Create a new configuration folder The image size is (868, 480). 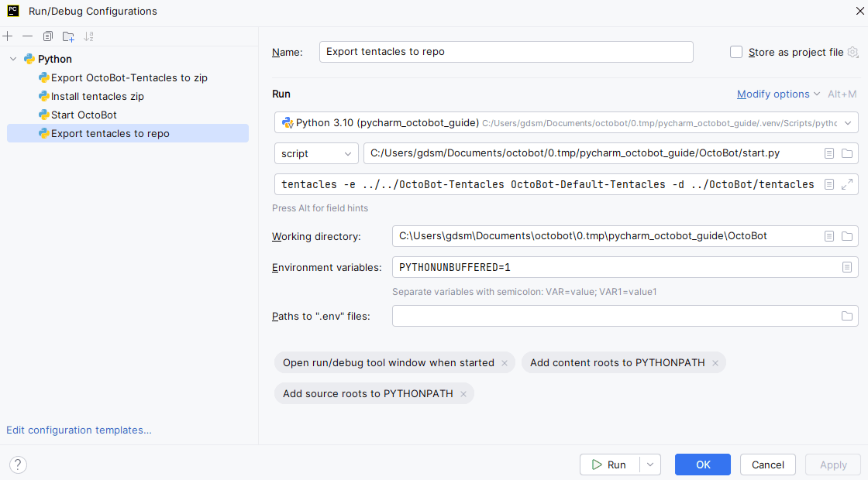click(68, 36)
